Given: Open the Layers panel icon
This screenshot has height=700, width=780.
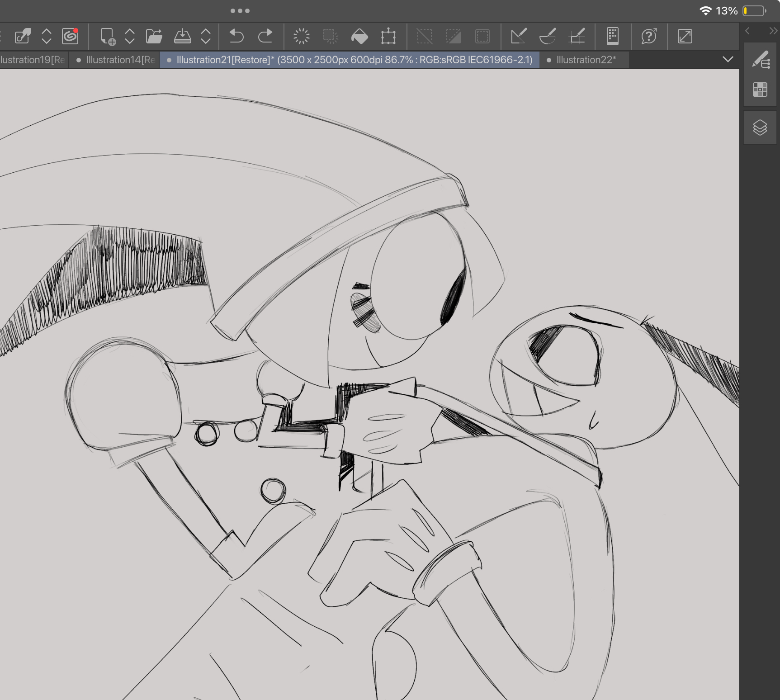Looking at the screenshot, I should tap(760, 128).
